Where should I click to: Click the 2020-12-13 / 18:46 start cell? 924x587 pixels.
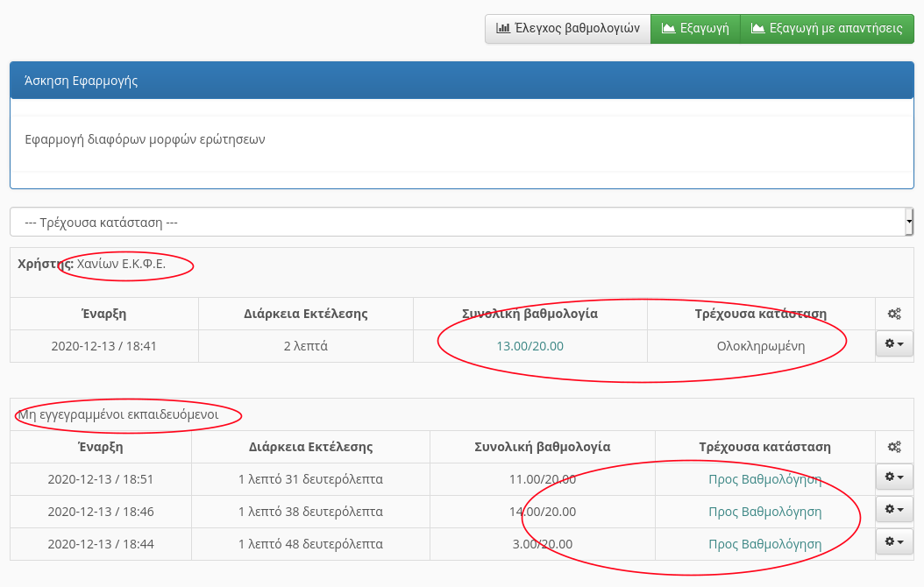(x=101, y=512)
